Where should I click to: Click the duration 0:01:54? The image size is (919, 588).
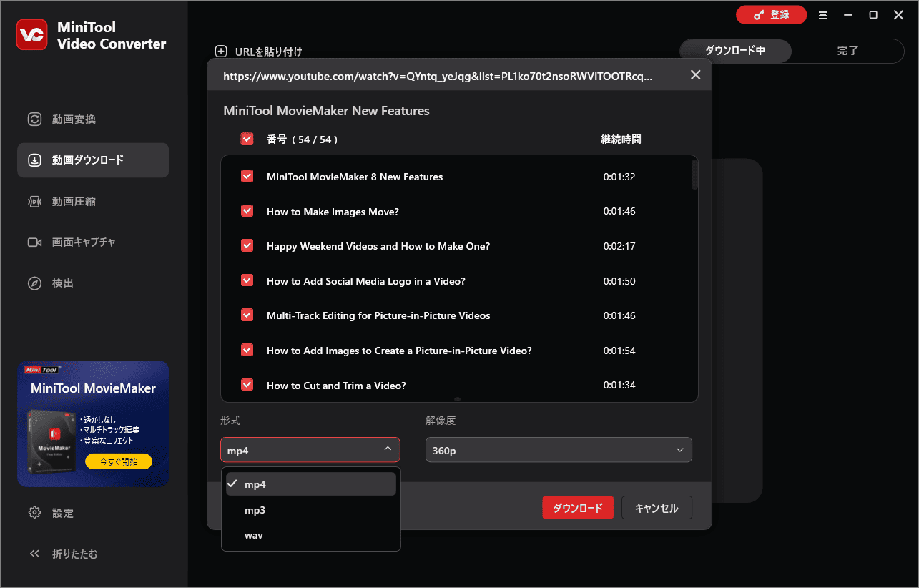pyautogui.click(x=619, y=351)
